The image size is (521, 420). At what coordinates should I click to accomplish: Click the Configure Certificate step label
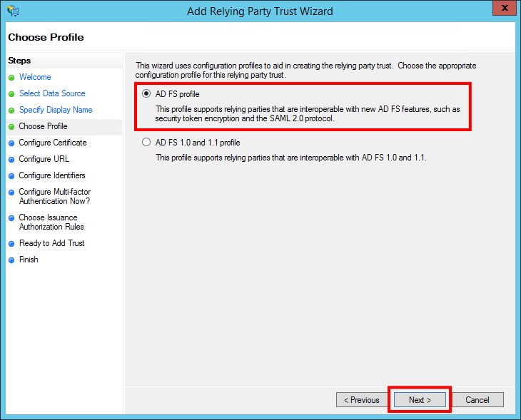(x=53, y=143)
